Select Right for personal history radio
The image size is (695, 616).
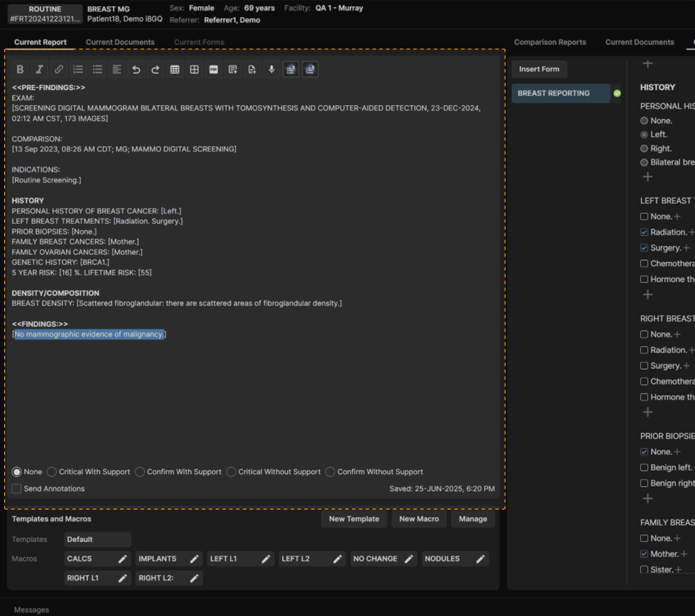644,148
